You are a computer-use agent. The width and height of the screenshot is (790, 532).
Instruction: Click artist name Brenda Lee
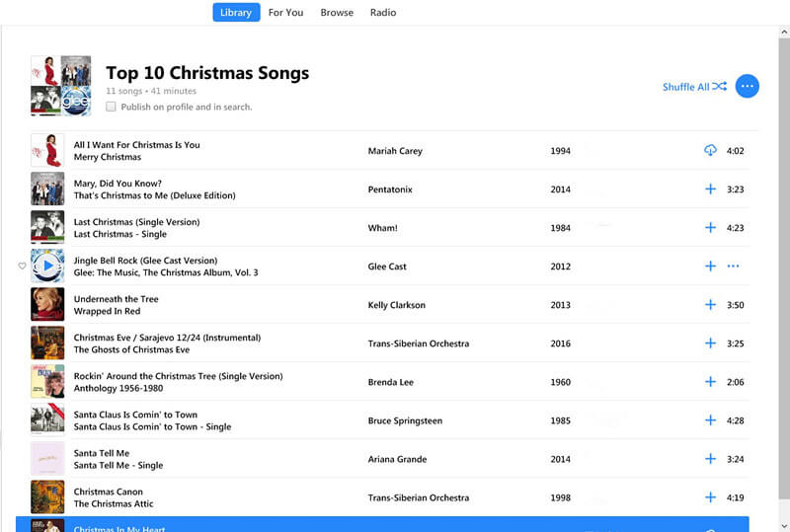[x=390, y=382]
